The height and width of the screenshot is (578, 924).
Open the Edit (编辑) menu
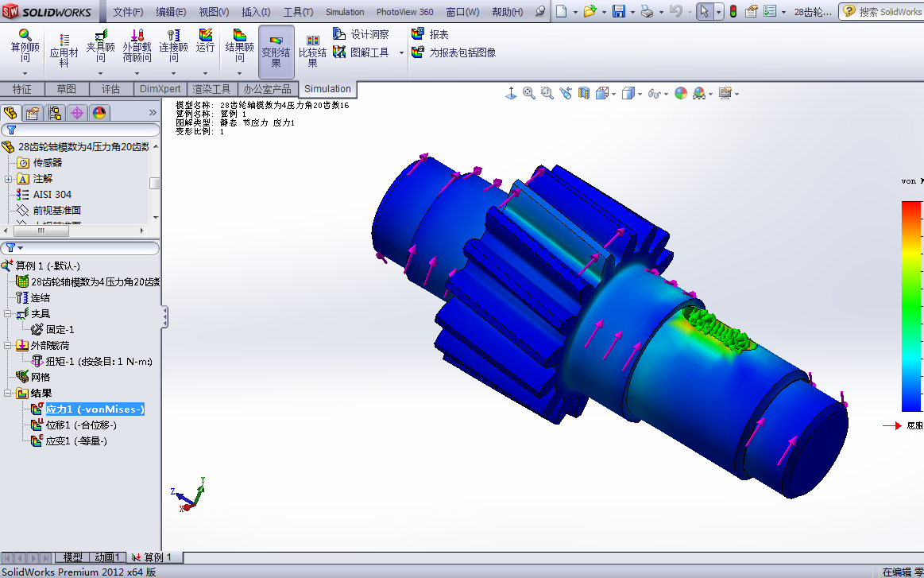click(x=171, y=12)
